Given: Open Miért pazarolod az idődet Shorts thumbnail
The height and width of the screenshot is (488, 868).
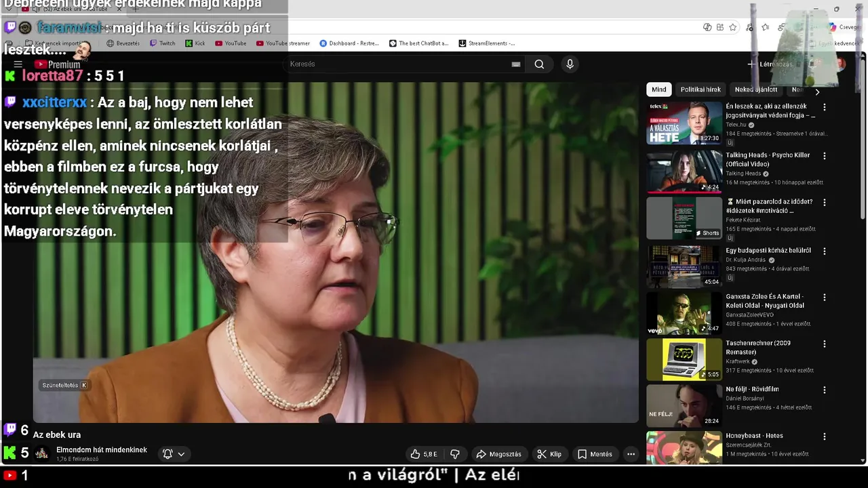Looking at the screenshot, I should tap(684, 218).
